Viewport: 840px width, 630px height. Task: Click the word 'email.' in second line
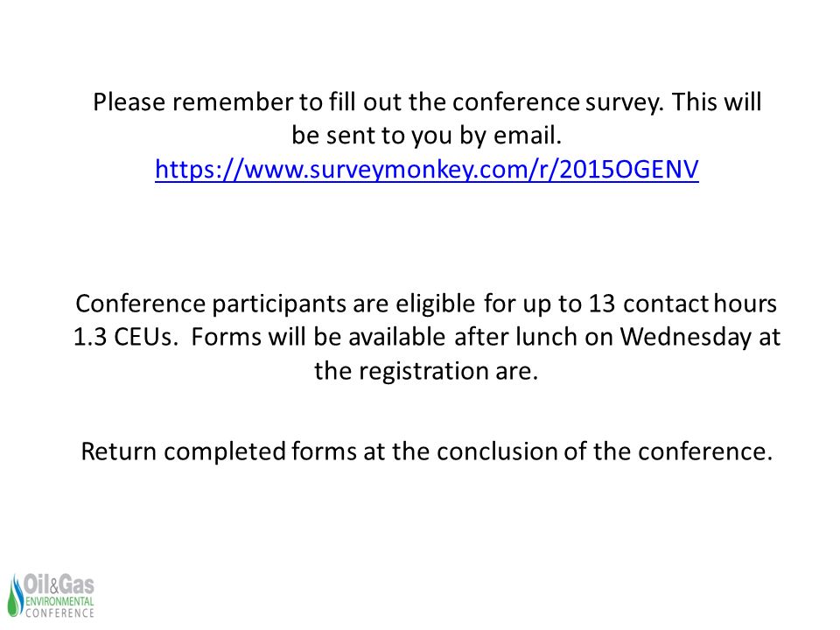(527, 135)
